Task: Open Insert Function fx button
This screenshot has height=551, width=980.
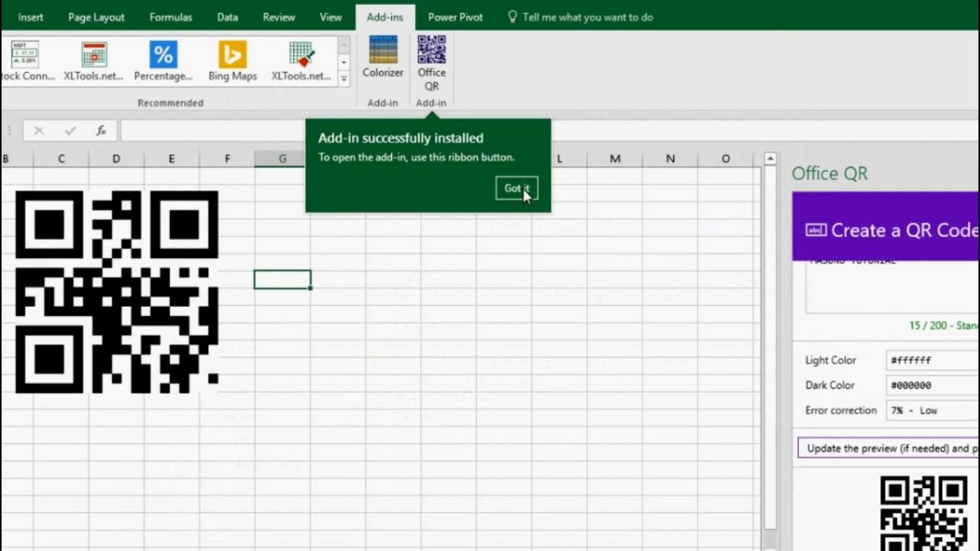Action: (x=101, y=131)
